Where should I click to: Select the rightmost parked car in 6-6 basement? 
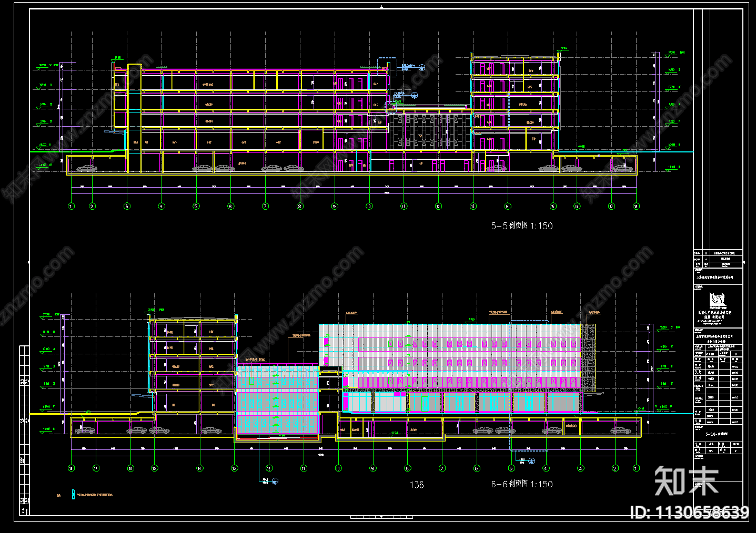coord(621,430)
